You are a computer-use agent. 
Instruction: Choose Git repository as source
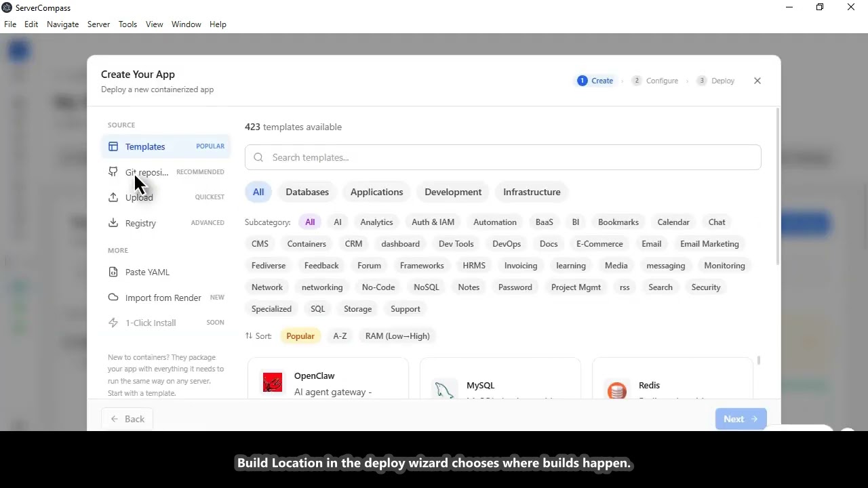(x=166, y=172)
